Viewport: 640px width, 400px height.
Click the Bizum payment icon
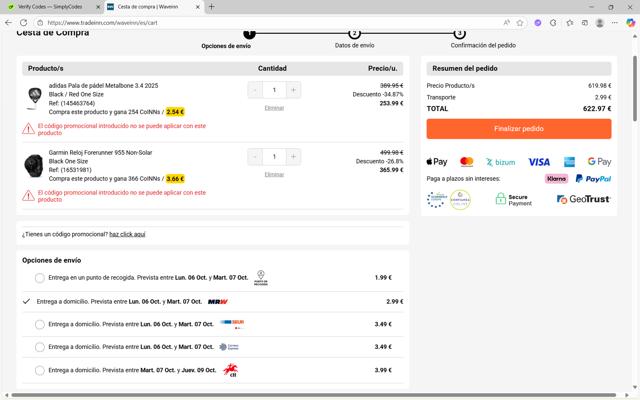(x=500, y=162)
